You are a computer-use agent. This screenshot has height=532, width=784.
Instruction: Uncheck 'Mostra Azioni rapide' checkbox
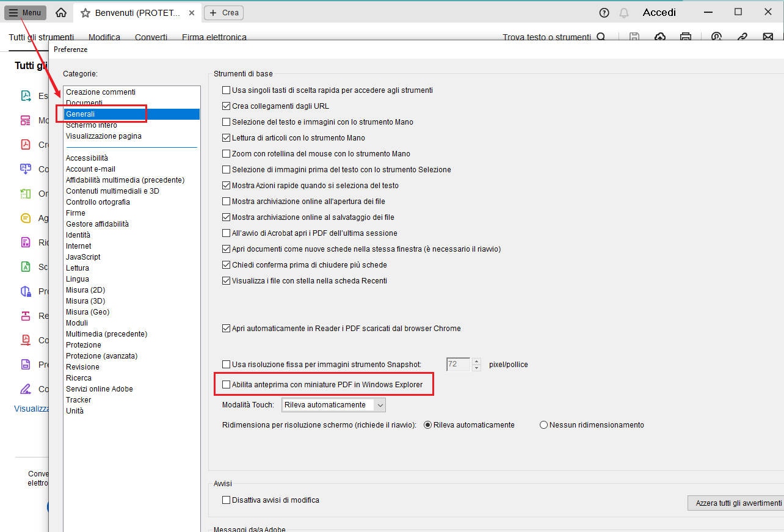[227, 186]
